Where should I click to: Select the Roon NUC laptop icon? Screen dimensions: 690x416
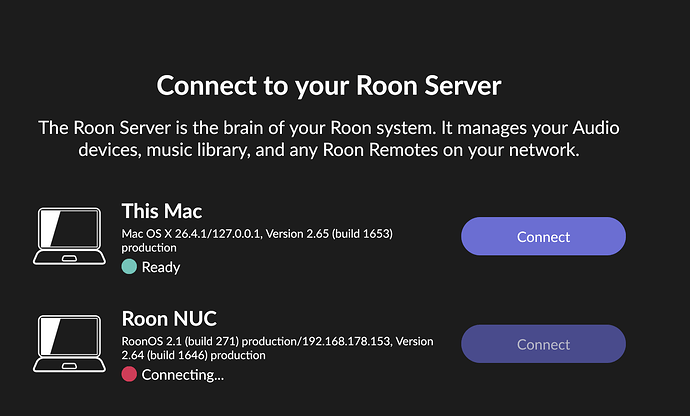click(69, 343)
